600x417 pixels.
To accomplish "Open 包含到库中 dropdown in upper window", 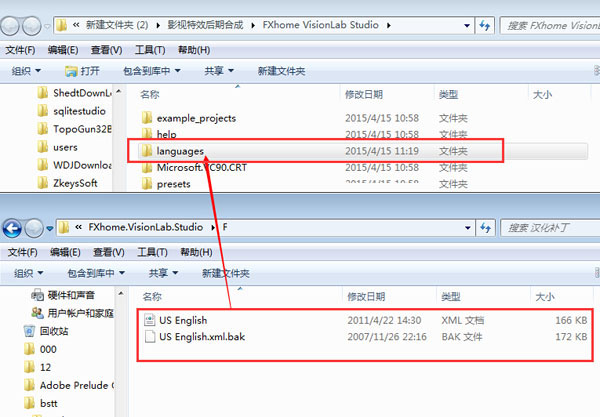I will [152, 71].
